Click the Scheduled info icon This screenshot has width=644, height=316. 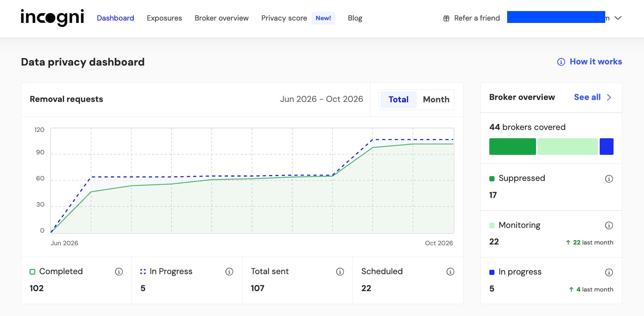tap(450, 272)
